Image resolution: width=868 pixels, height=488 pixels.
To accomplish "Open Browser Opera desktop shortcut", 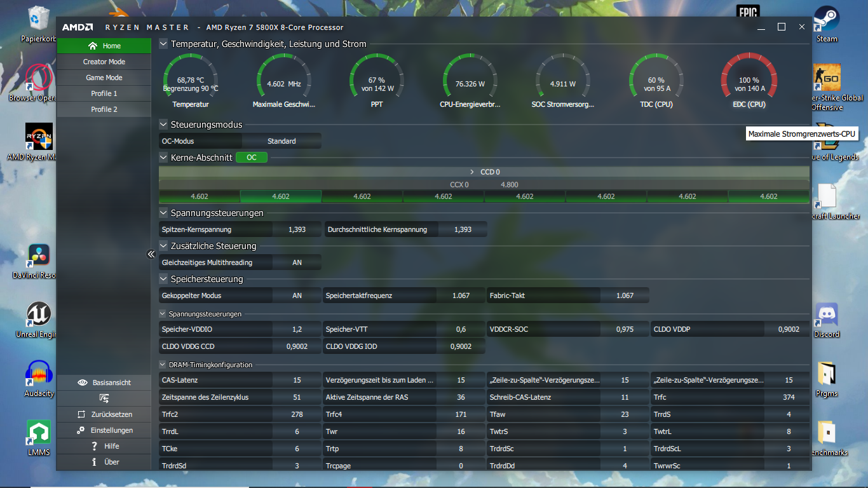I will pyautogui.click(x=32, y=84).
